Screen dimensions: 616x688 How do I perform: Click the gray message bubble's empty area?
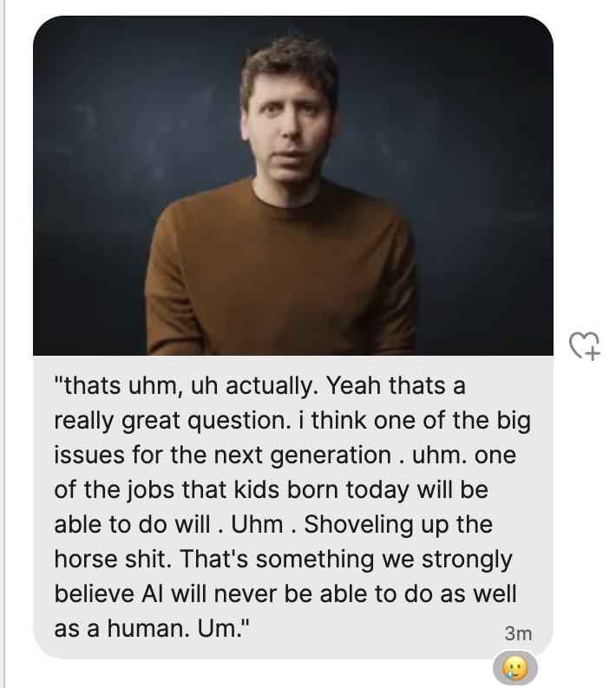(x=390, y=632)
